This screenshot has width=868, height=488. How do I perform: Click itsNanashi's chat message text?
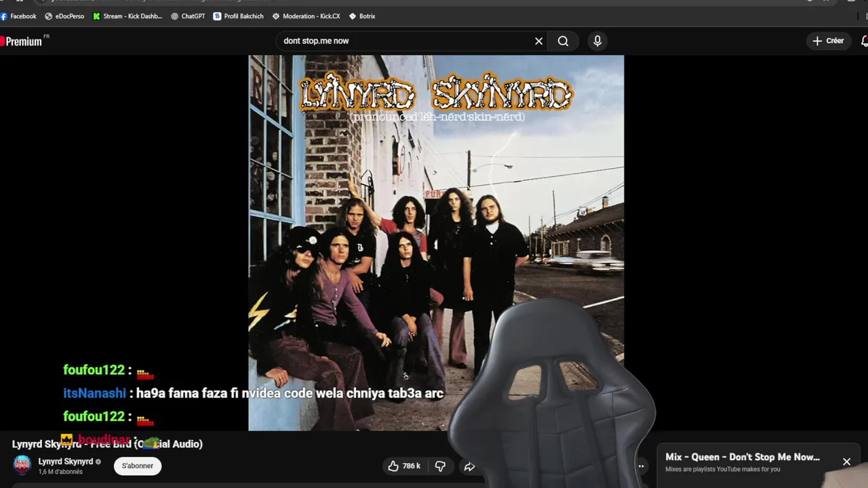tap(290, 393)
